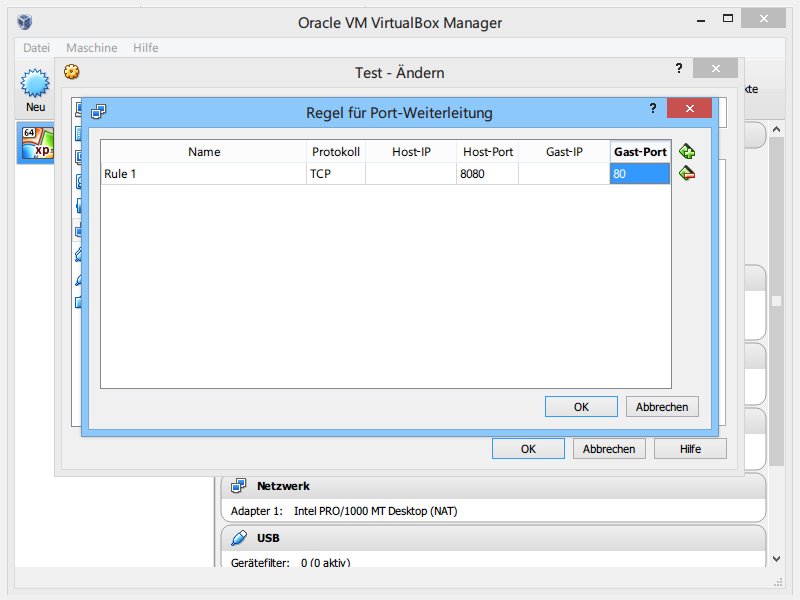Image resolution: width=800 pixels, height=600 pixels.
Task: Click the Host-Port cell showing 8080
Action: [487, 173]
